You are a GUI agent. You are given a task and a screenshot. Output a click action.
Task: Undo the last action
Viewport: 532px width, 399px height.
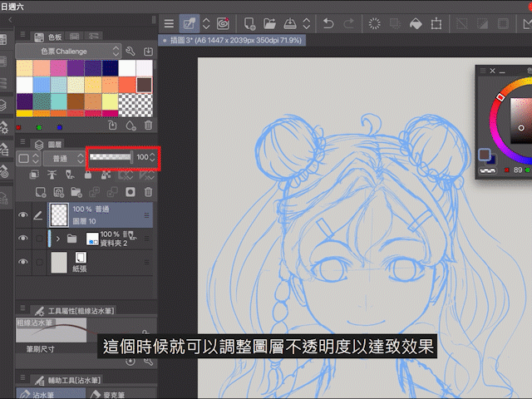click(x=328, y=24)
